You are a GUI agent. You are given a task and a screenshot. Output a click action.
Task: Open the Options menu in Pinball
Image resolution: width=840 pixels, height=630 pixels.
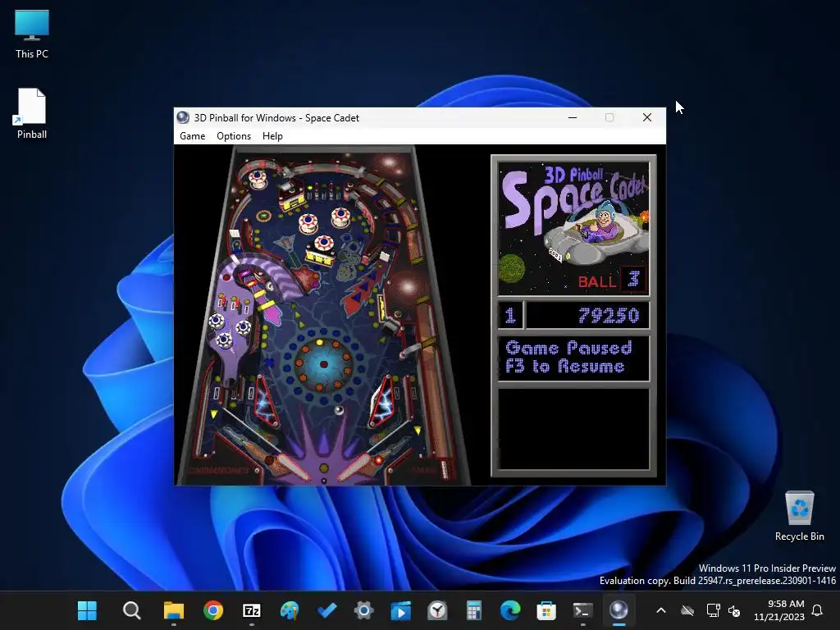click(x=234, y=136)
